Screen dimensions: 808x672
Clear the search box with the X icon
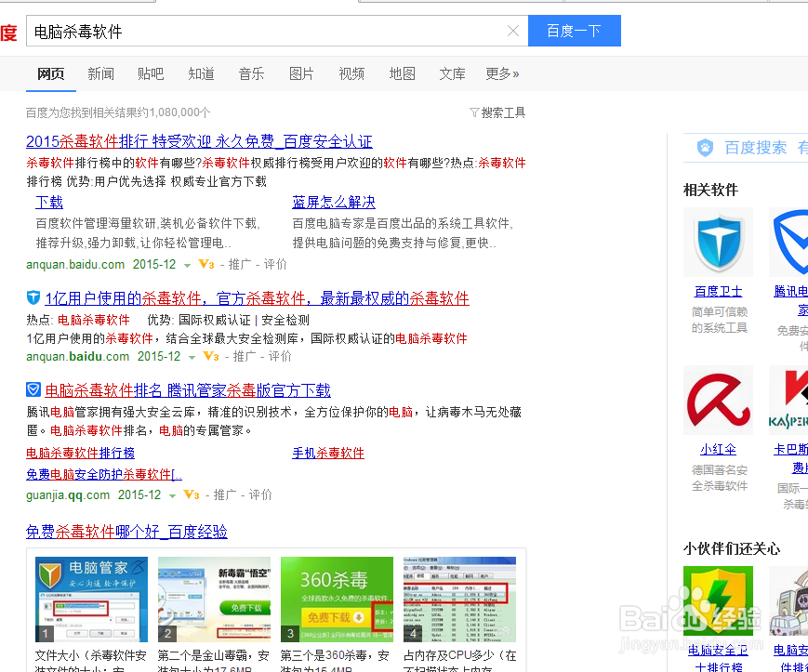[512, 32]
